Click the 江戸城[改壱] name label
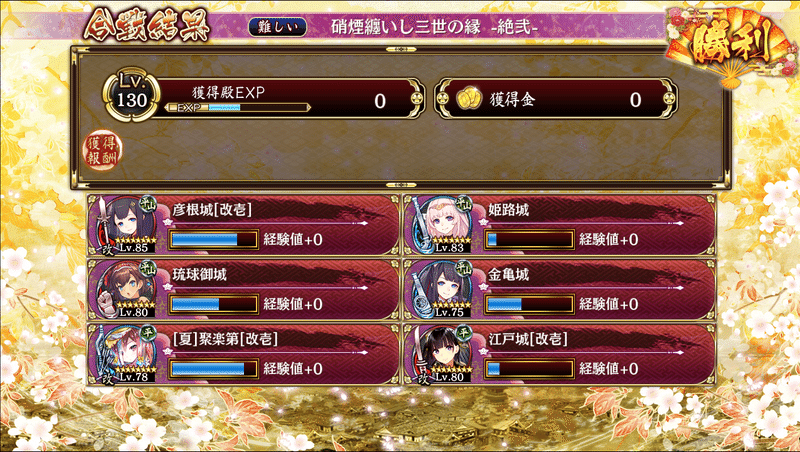800x452 pixels. click(528, 339)
